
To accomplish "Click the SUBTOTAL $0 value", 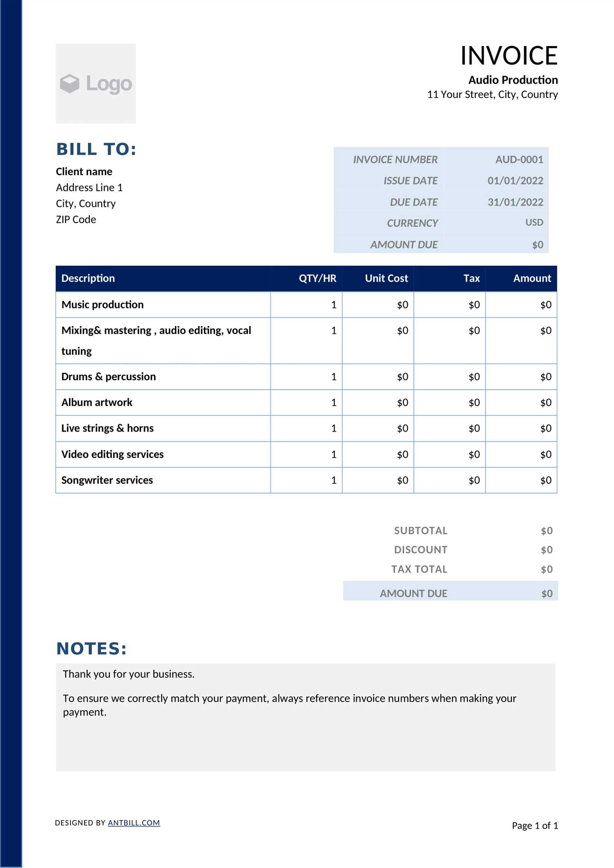I will pyautogui.click(x=547, y=531).
